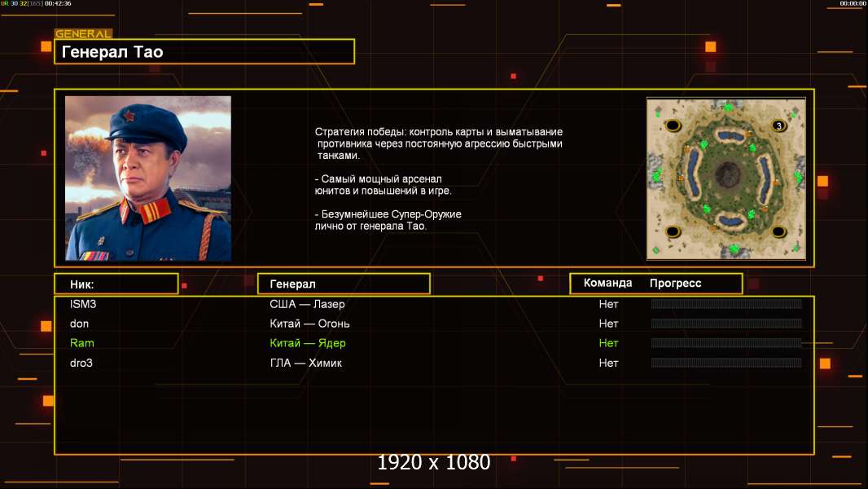The image size is (868, 489).
Task: Click loading progress bar in dro3 row
Action: click(726, 363)
